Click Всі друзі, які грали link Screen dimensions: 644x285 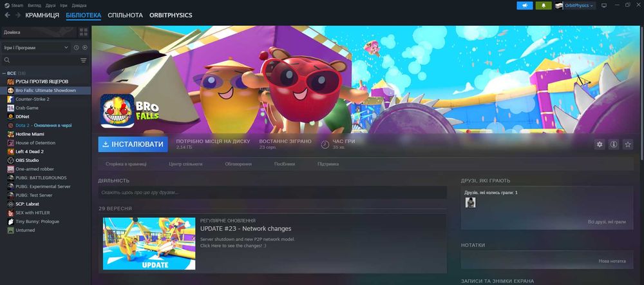607,222
